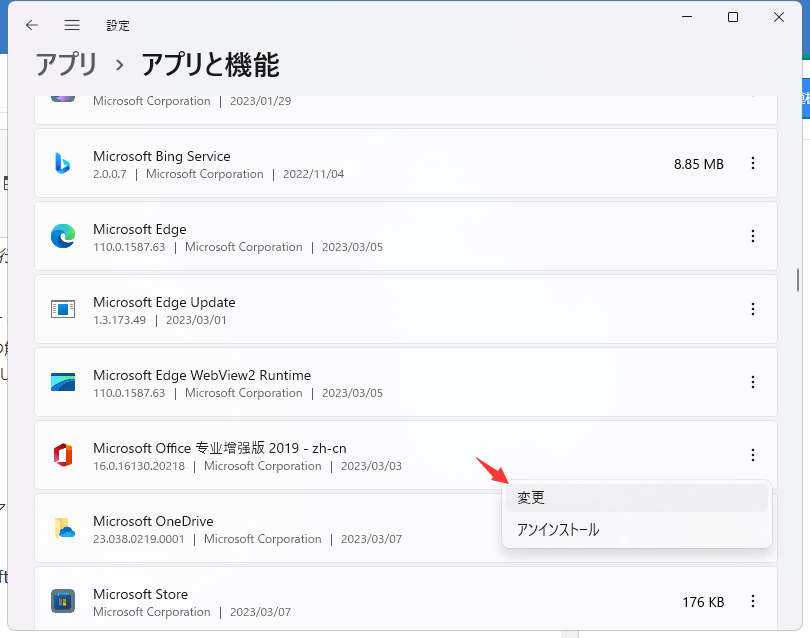Open the settings navigation hamburger menu

pos(71,25)
